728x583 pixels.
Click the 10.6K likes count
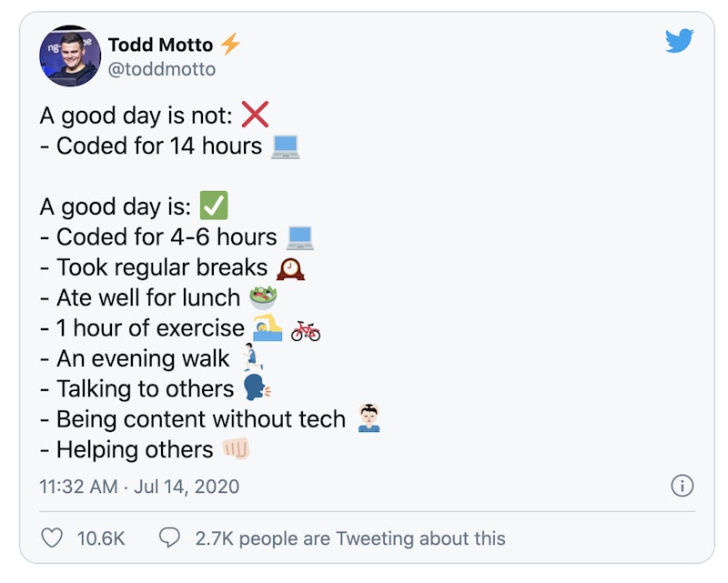101,538
